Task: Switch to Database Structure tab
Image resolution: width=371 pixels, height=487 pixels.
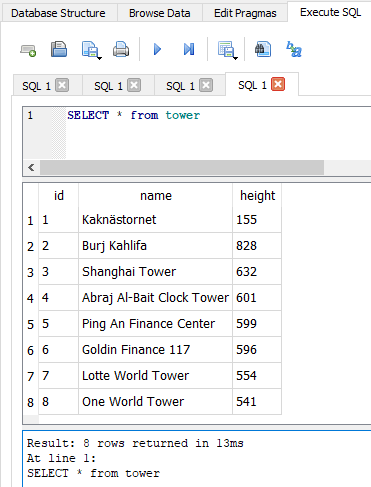Action: 58,13
